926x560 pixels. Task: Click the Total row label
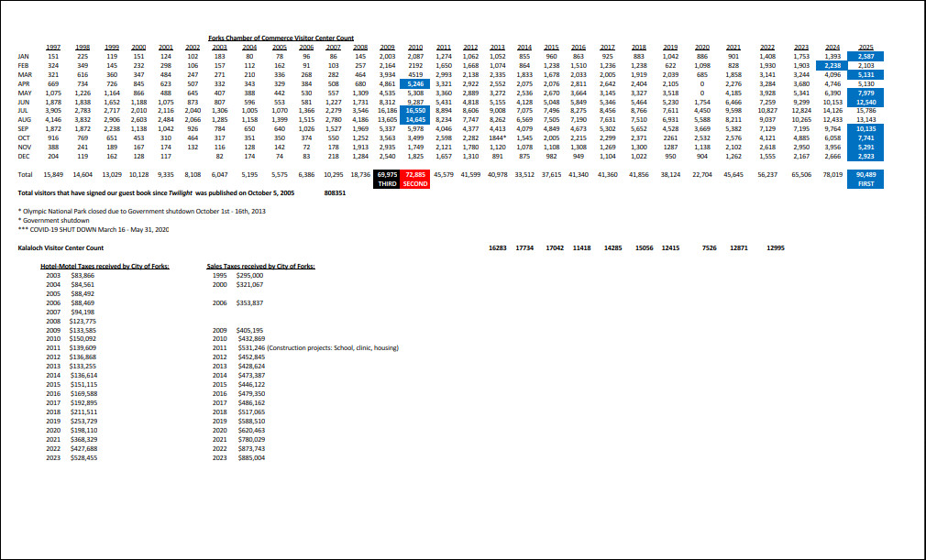coord(26,173)
